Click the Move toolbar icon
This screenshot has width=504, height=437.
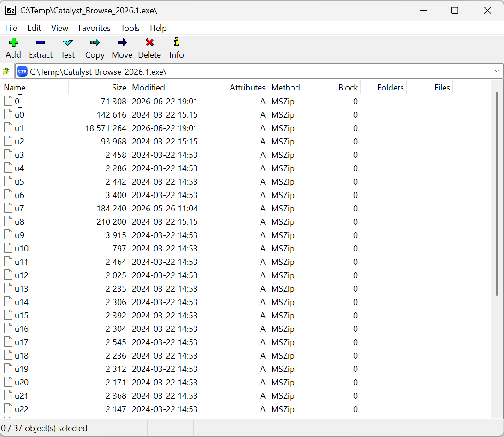pyautogui.click(x=122, y=42)
